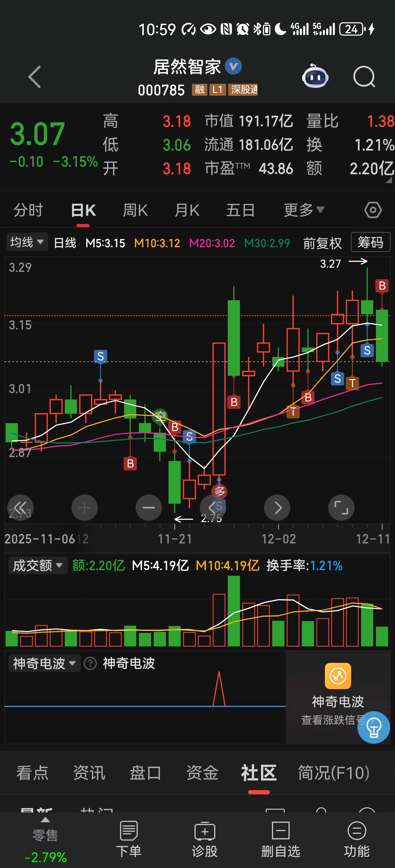
Task: Expand 更多 period options
Action: [304, 210]
